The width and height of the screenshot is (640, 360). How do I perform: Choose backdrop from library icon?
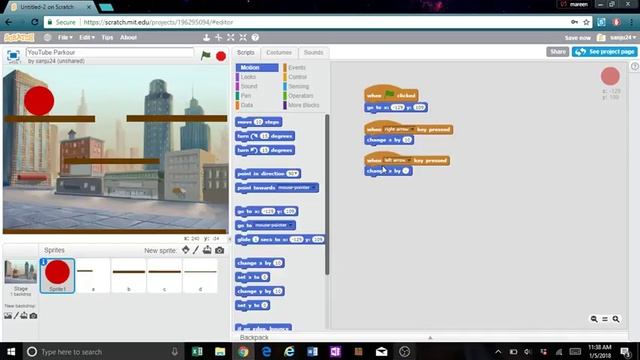coord(8,316)
